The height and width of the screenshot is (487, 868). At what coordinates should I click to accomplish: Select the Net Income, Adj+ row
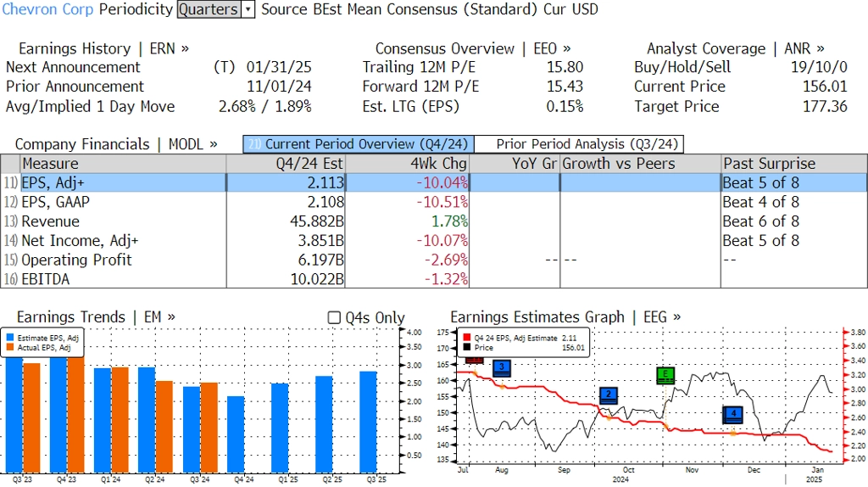pyautogui.click(x=433, y=241)
